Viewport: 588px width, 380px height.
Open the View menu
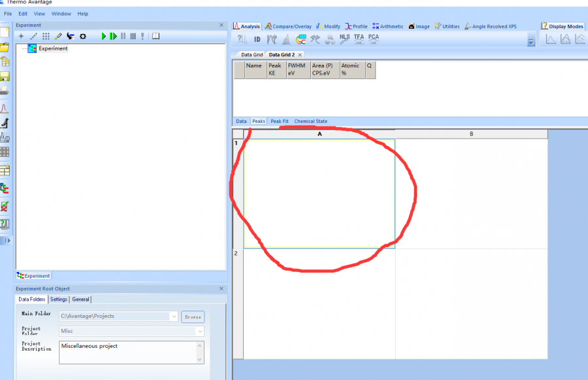[x=40, y=14]
